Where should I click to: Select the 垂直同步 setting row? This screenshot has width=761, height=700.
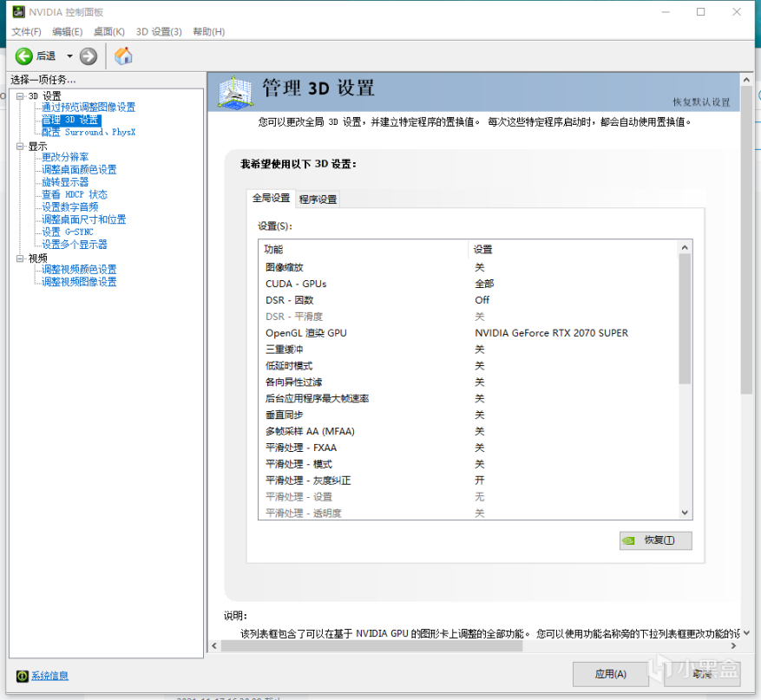pyautogui.click(x=468, y=415)
